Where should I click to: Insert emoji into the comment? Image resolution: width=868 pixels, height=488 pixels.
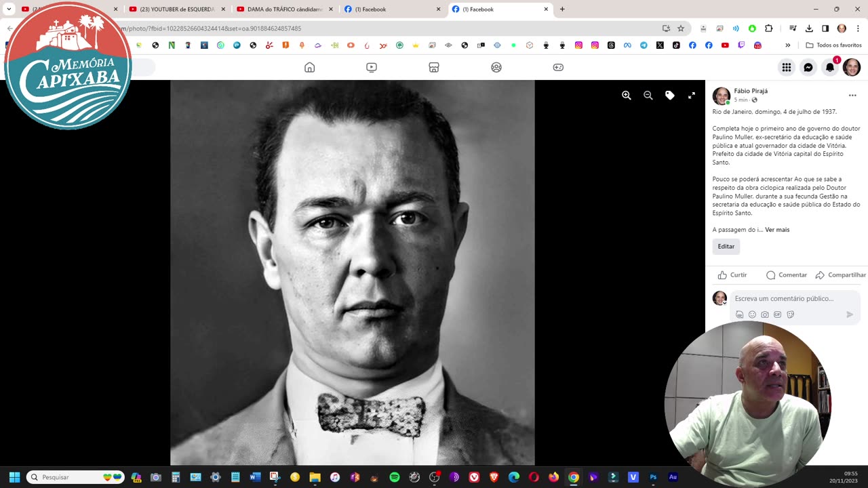(752, 314)
